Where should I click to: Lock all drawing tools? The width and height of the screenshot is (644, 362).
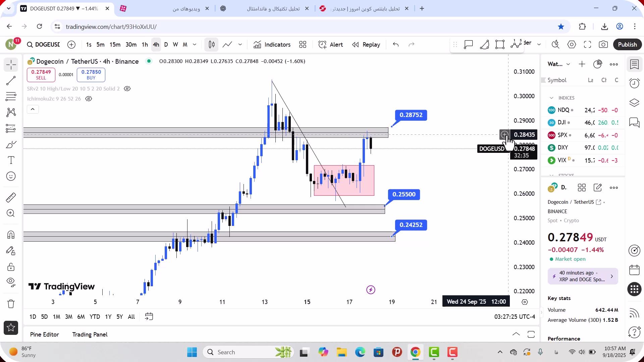tap(11, 267)
